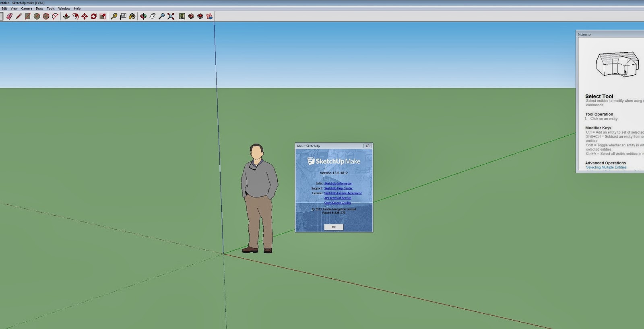Click the house illustration in Instructor panel
The width and height of the screenshot is (644, 329).
pos(617,64)
